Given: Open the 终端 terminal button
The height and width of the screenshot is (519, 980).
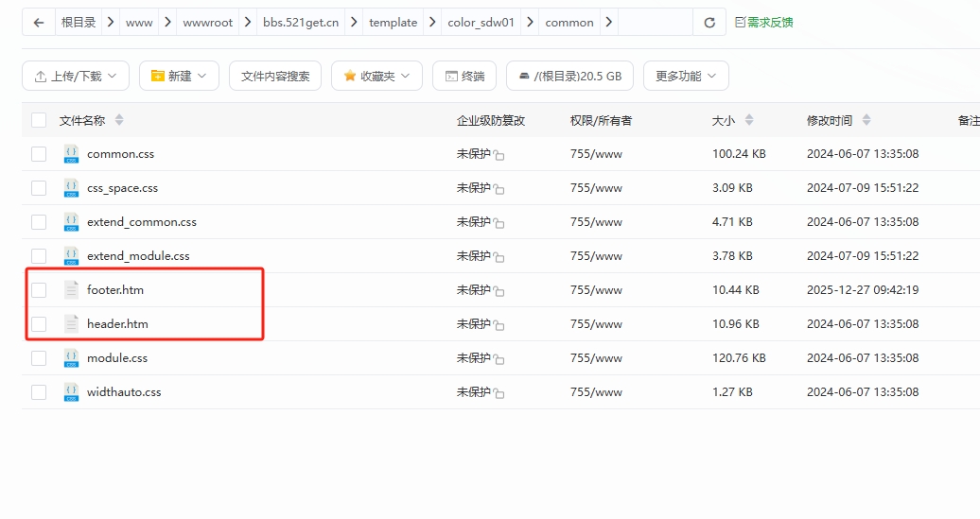Looking at the screenshot, I should 464,76.
